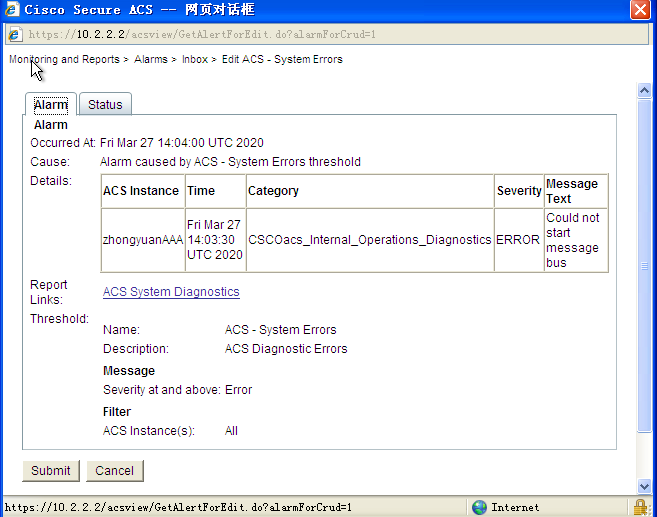This screenshot has width=657, height=517.
Task: Click the IE icon in the title bar
Action: pyautogui.click(x=12, y=9)
